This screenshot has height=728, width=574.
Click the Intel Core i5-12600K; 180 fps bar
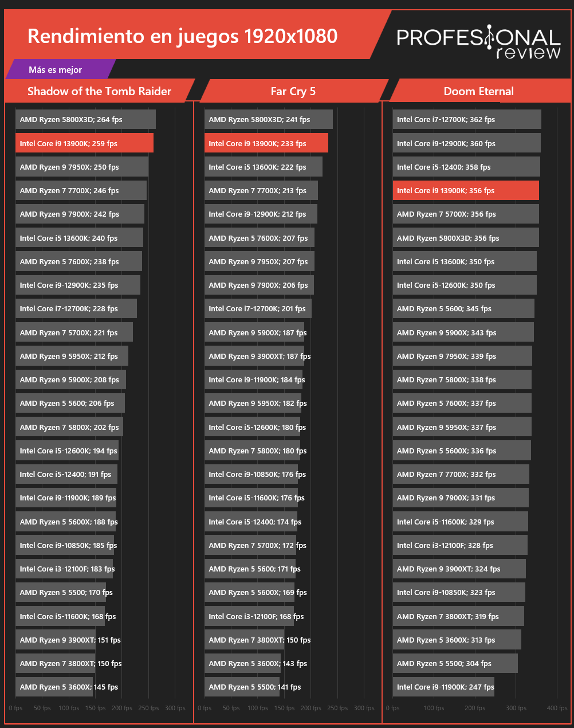[x=252, y=427]
